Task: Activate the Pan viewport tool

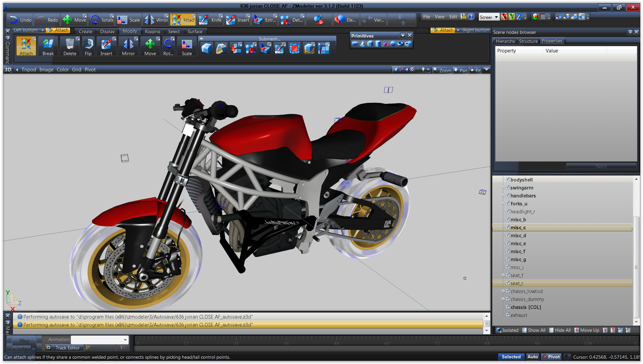Action: (461, 70)
